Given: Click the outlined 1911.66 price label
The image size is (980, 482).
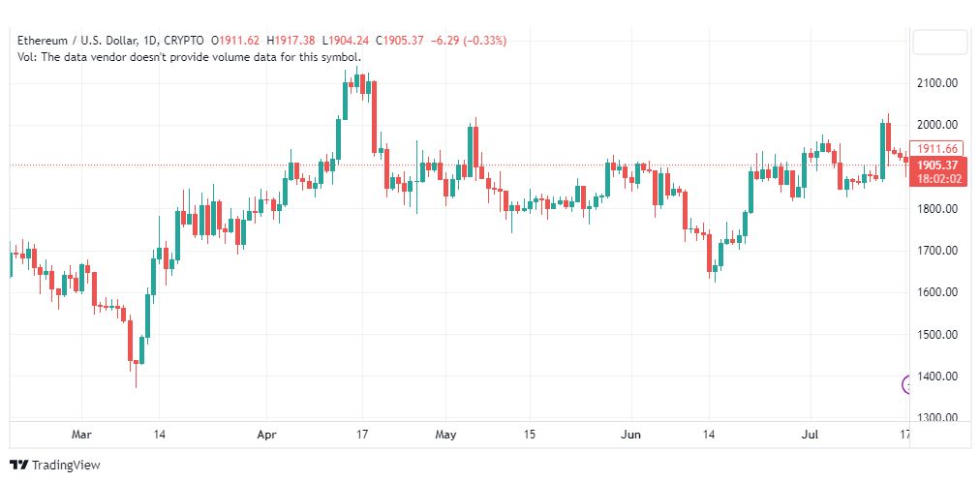Looking at the screenshot, I should point(939,149).
